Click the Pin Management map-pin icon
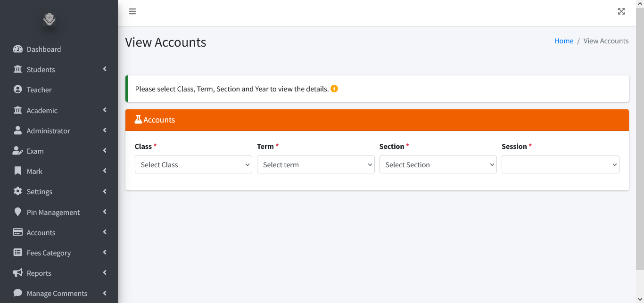 pos(18,212)
